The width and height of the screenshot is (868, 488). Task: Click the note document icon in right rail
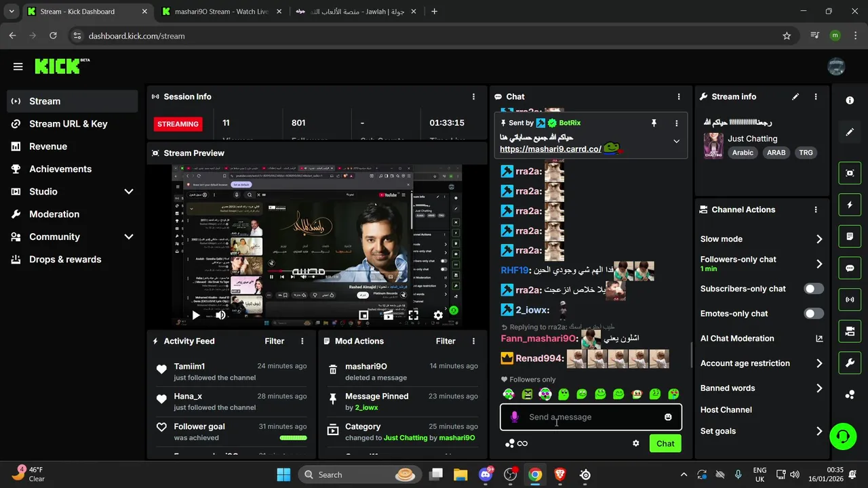(x=850, y=237)
